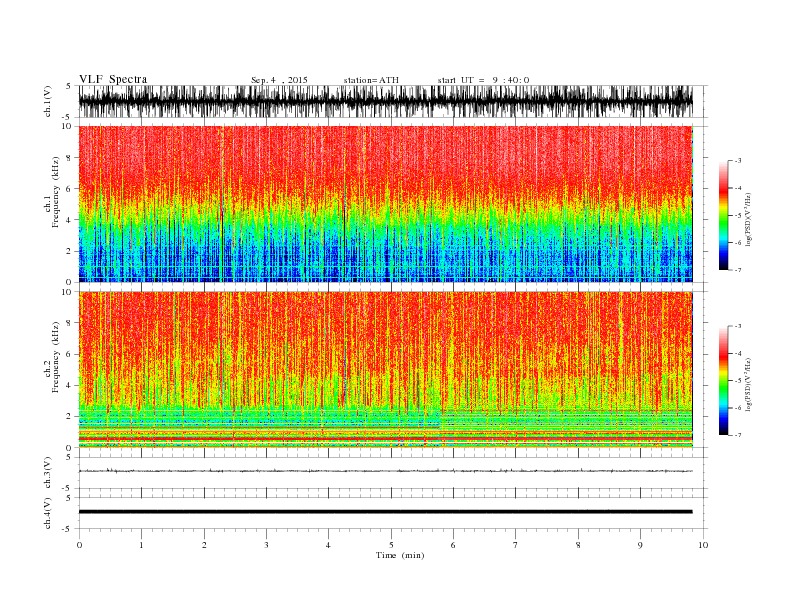Click the "6" kHz tick of ch.2 spectrogram

coord(70,354)
